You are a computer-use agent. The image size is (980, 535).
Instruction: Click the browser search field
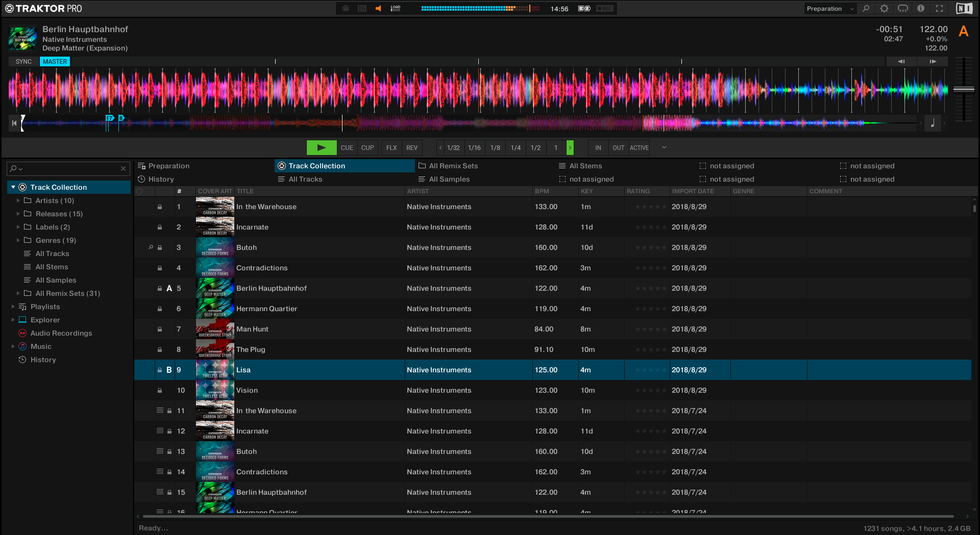pos(69,168)
